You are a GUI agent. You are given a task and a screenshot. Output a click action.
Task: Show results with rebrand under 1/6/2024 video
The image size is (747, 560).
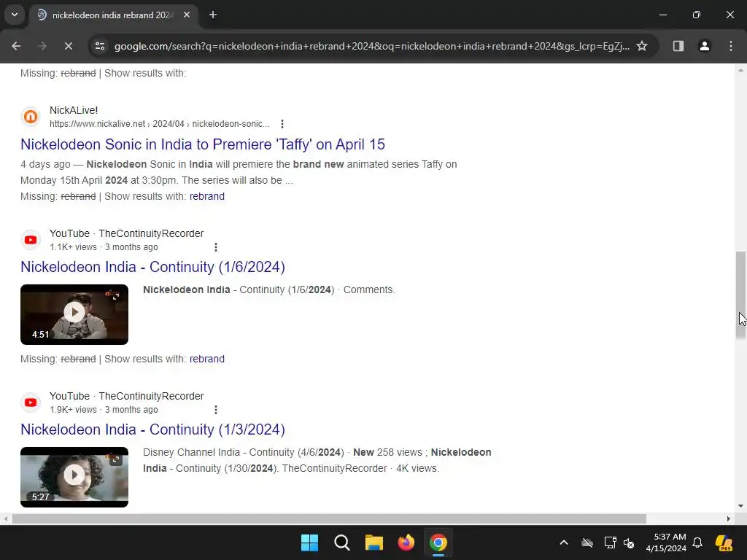point(206,359)
